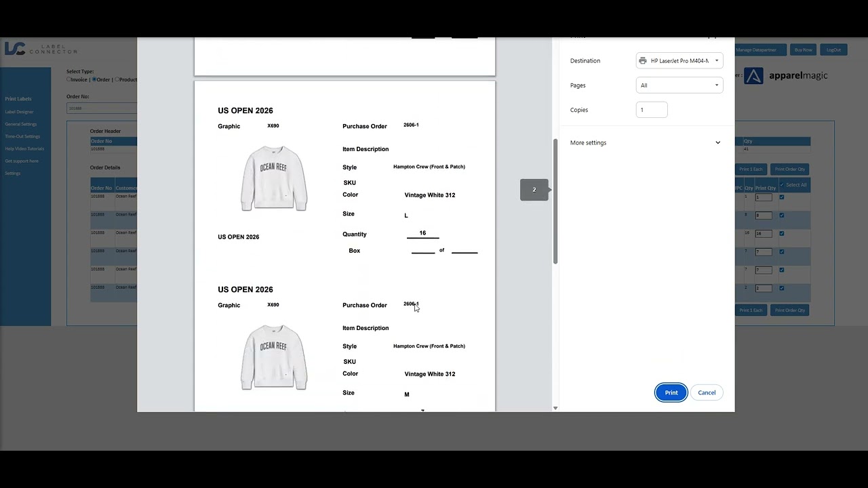Click Qty total value 41
This screenshot has width=868, height=488.
[x=747, y=148]
